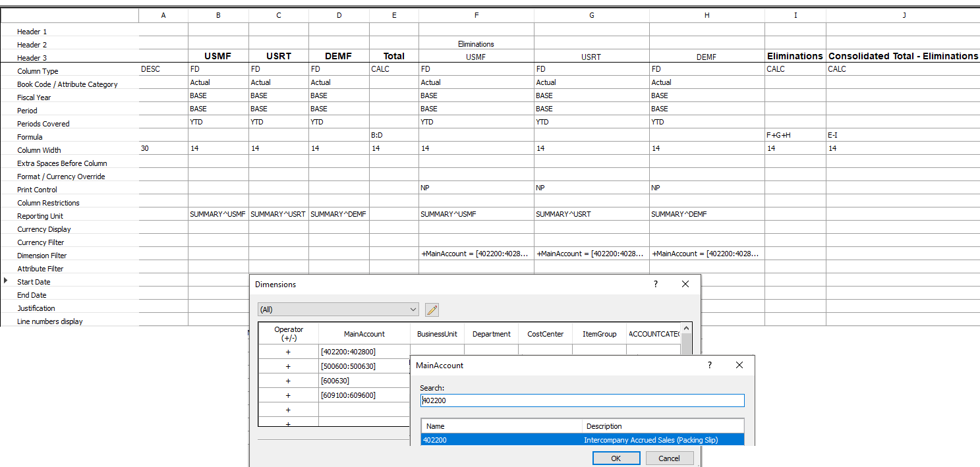The image size is (980, 467).
Task: Open the (All) dropdown in Dimensions dialog
Action: point(339,310)
